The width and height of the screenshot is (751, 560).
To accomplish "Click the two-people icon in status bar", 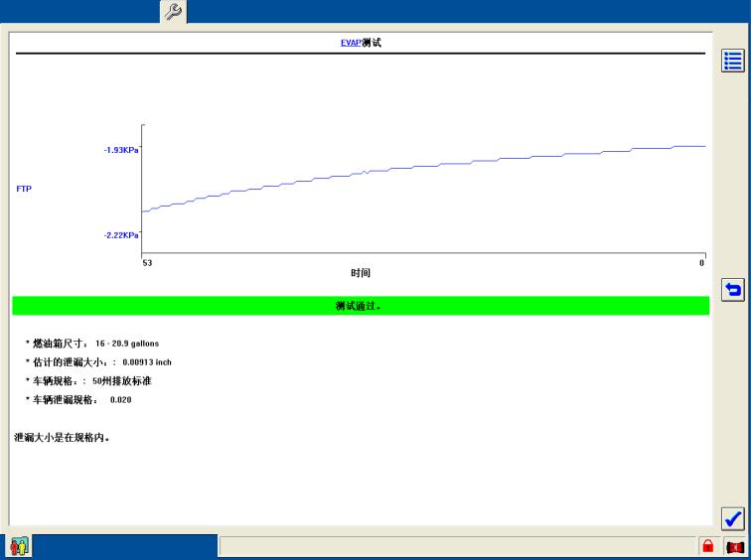I will click(x=19, y=546).
